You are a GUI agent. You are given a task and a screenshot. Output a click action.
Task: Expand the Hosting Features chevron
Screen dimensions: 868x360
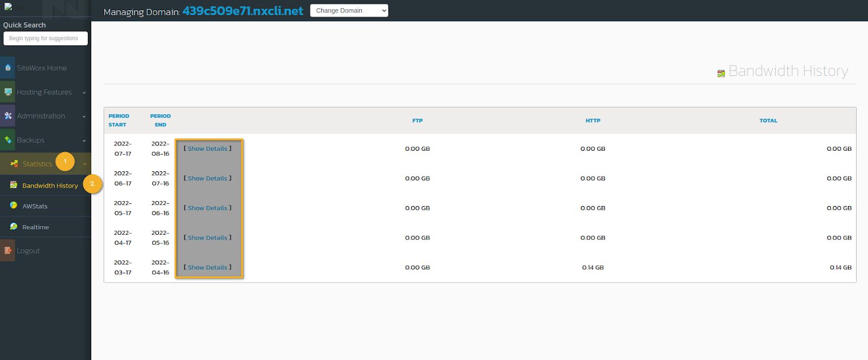(84, 93)
